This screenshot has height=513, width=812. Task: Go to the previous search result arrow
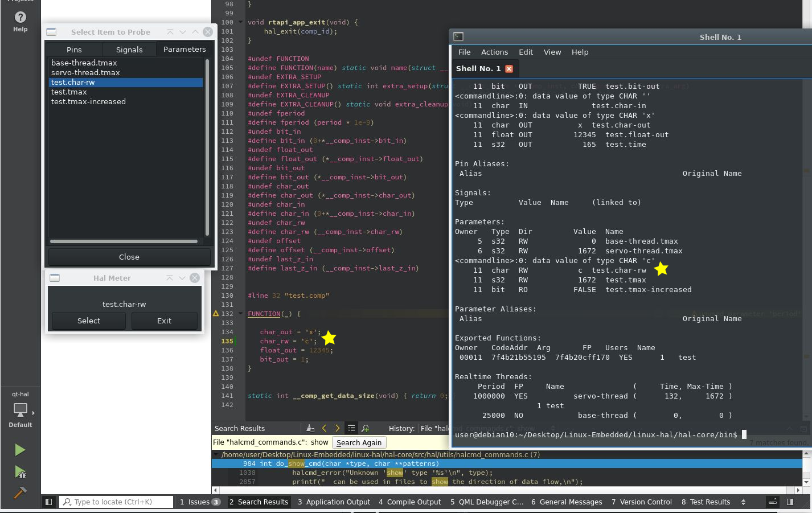pyautogui.click(x=324, y=428)
